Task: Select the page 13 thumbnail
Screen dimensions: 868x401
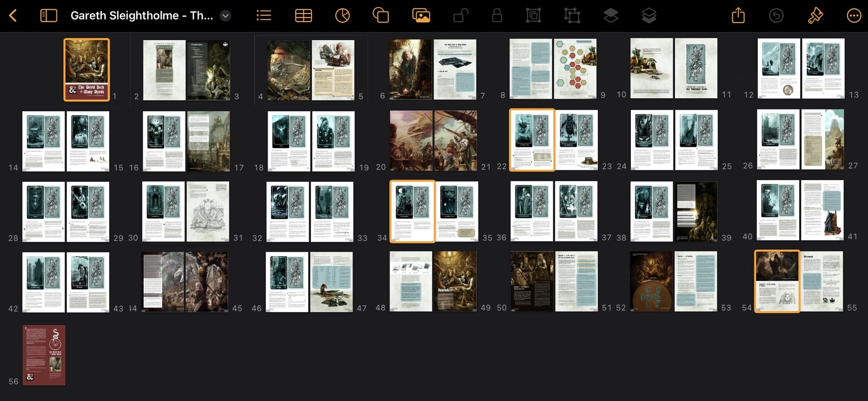Action: point(823,68)
